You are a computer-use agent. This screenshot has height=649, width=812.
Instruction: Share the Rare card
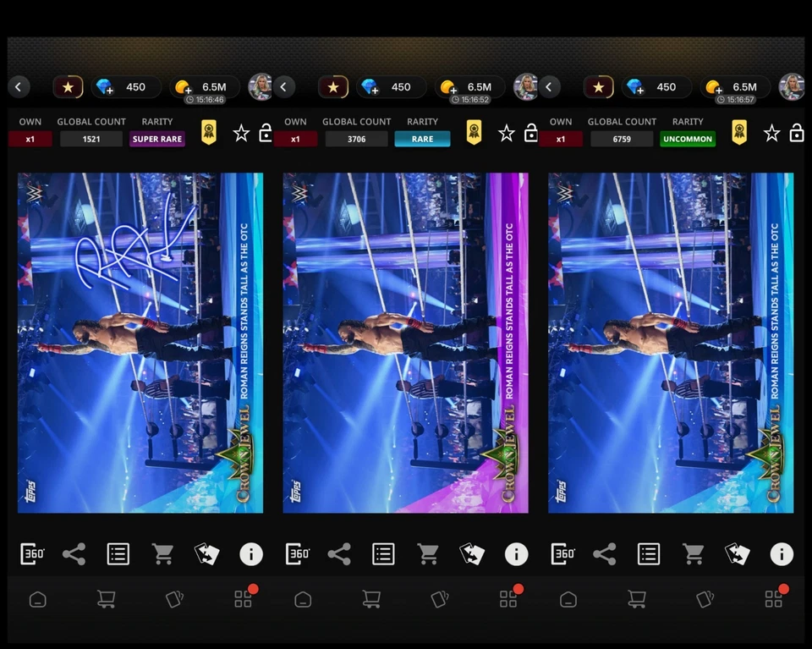click(339, 553)
